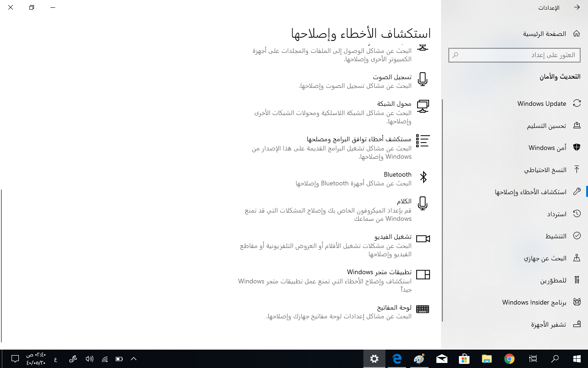Click the shared folders troubleshooter description text
588x368 pixels.
click(332, 55)
